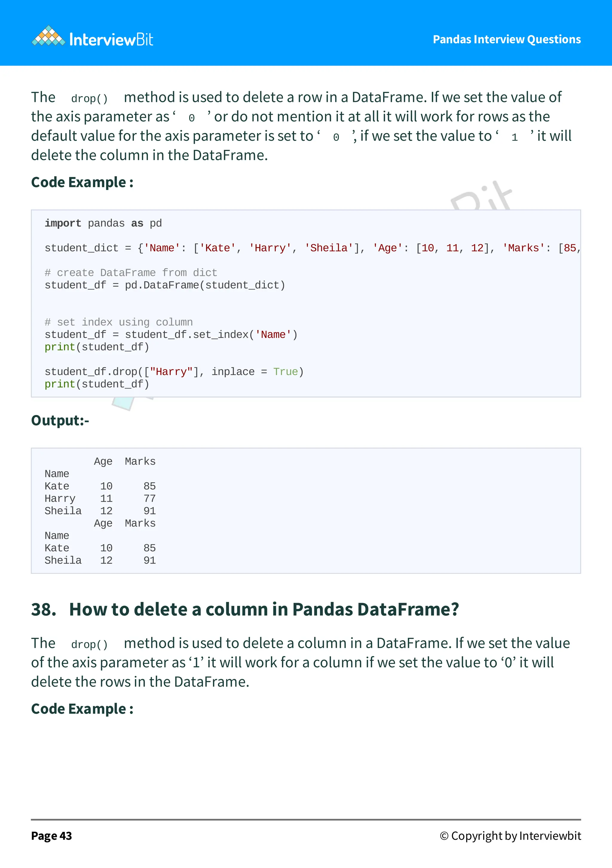
Task: Click the "# set index using column" comment
Action: [x=119, y=322]
